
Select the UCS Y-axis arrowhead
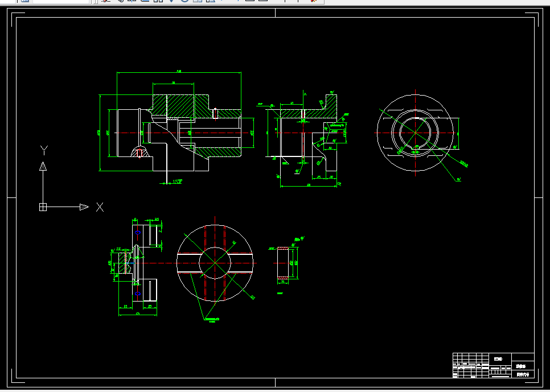[x=43, y=166]
